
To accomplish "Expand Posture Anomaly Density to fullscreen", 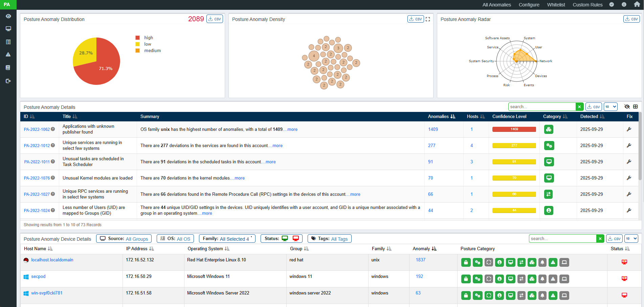I will coord(428,19).
